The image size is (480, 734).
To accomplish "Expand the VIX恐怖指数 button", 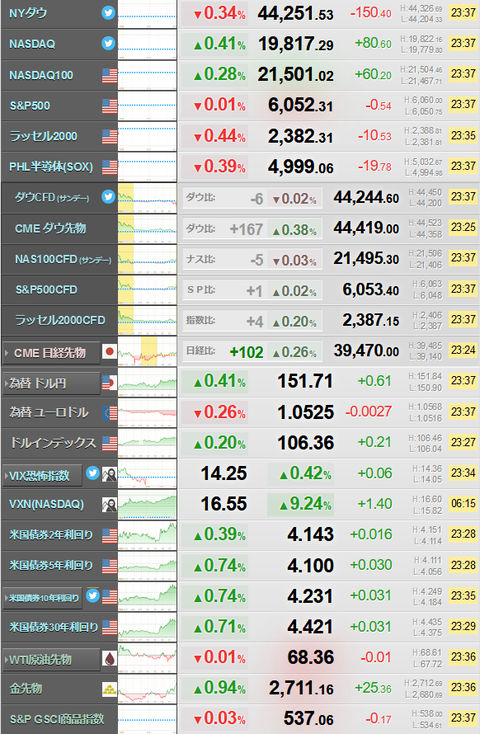I will pos(43,476).
